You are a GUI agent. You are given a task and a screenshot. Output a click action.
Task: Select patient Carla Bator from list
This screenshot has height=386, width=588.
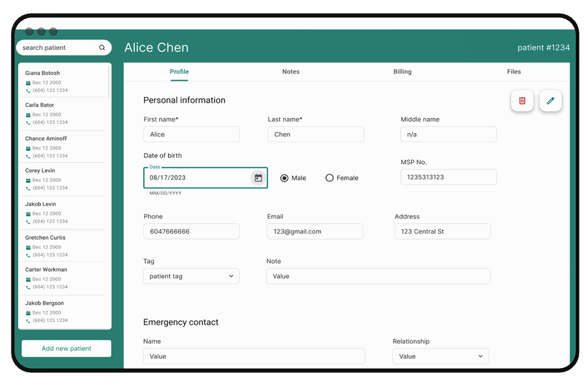coord(63,114)
